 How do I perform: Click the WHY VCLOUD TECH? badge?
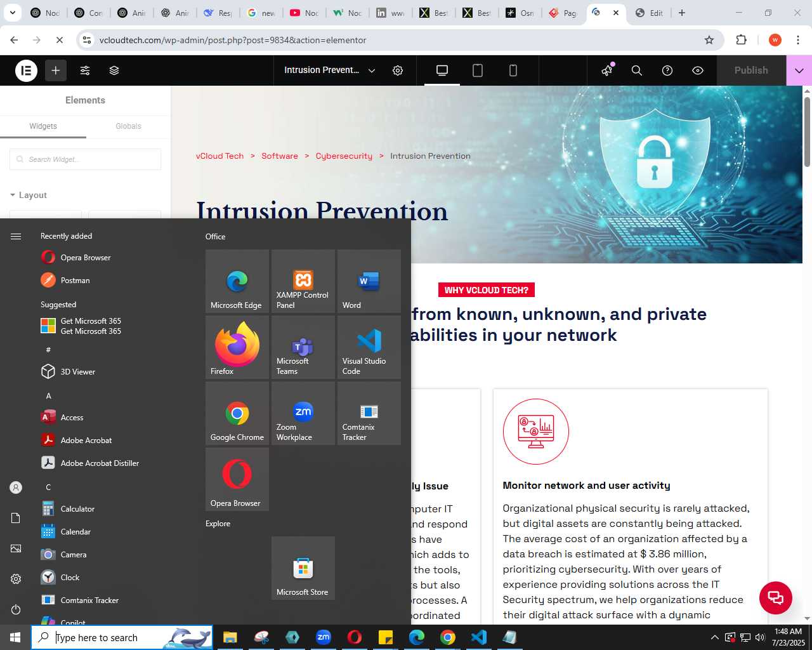pyautogui.click(x=487, y=290)
